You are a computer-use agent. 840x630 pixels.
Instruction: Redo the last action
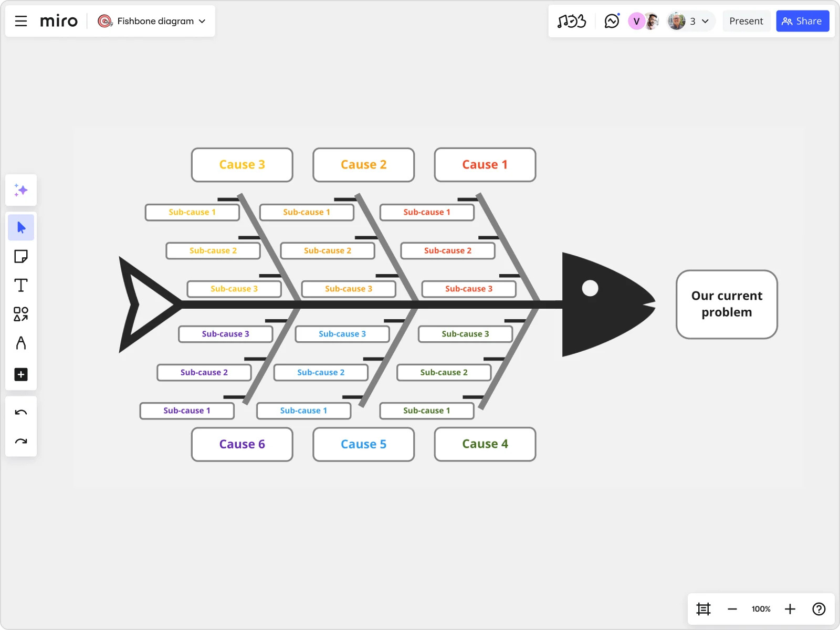[21, 442]
